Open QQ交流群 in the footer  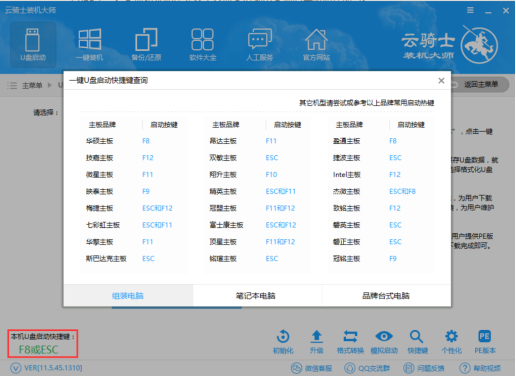pyautogui.click(x=367, y=368)
